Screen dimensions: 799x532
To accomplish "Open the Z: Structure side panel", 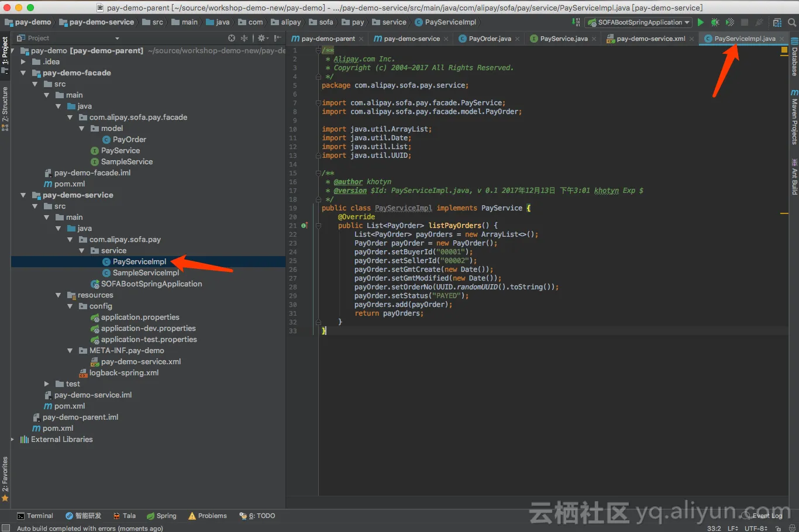I will 5,109.
